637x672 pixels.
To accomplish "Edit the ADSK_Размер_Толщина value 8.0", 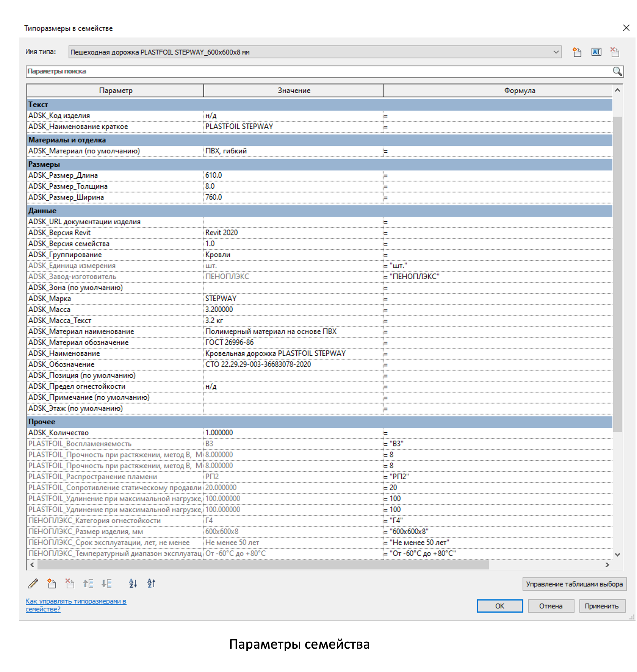I will (293, 187).
